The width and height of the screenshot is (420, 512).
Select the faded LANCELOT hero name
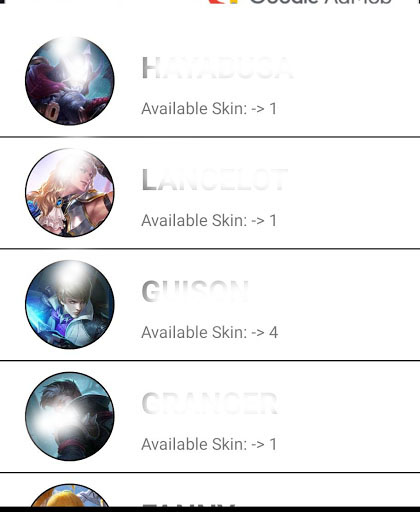[215, 180]
